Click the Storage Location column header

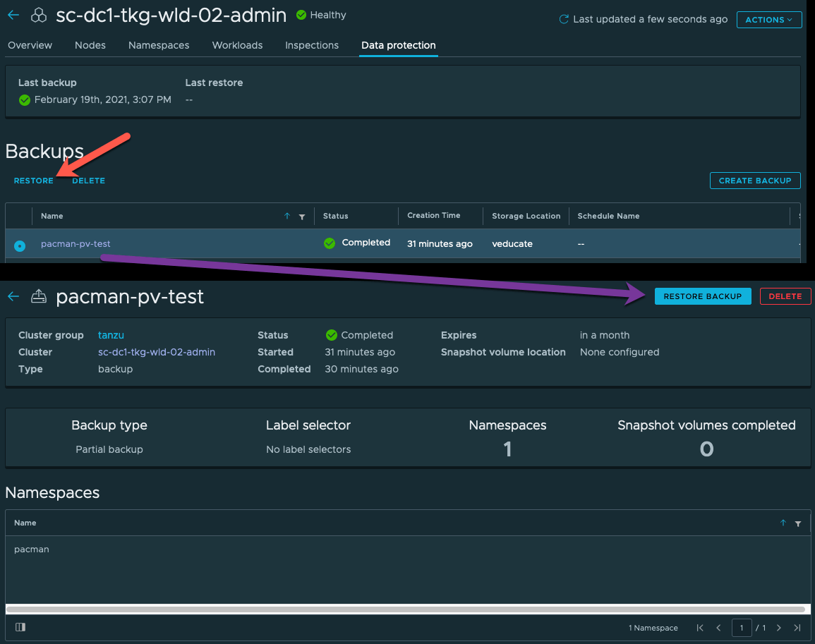pyautogui.click(x=526, y=216)
